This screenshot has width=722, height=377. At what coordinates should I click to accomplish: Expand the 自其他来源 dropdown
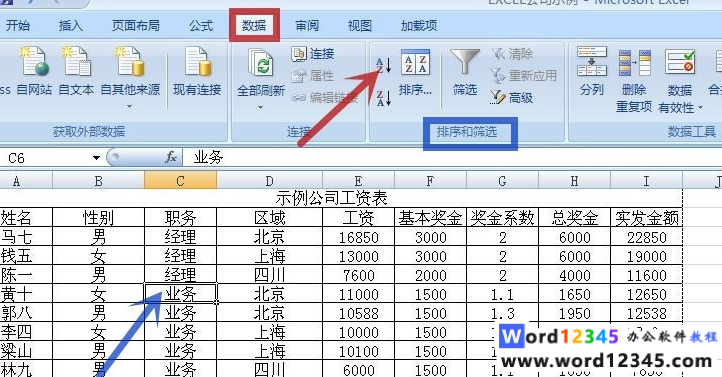130,107
